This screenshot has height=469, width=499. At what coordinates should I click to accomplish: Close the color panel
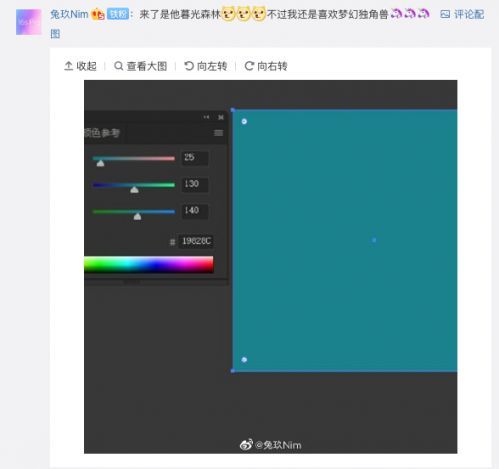point(221,117)
